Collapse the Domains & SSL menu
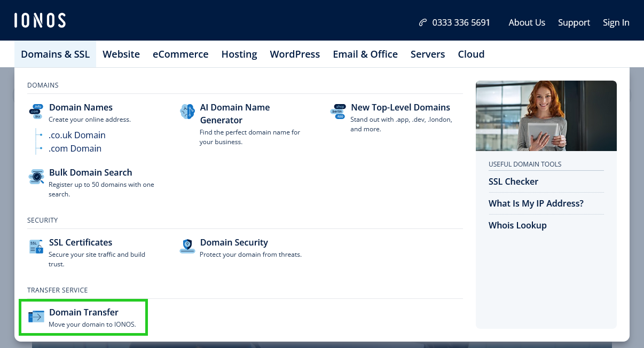This screenshot has width=644, height=348. click(x=55, y=54)
